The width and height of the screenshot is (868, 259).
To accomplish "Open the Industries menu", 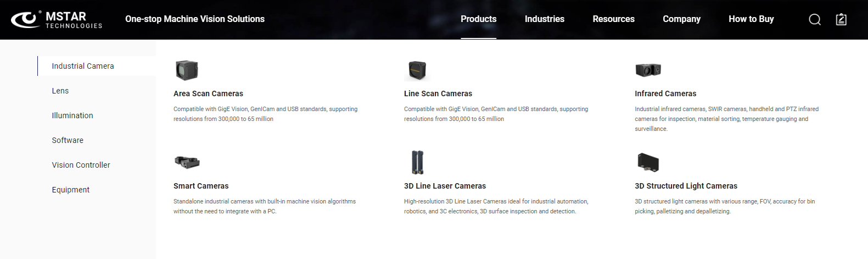I will tap(544, 19).
